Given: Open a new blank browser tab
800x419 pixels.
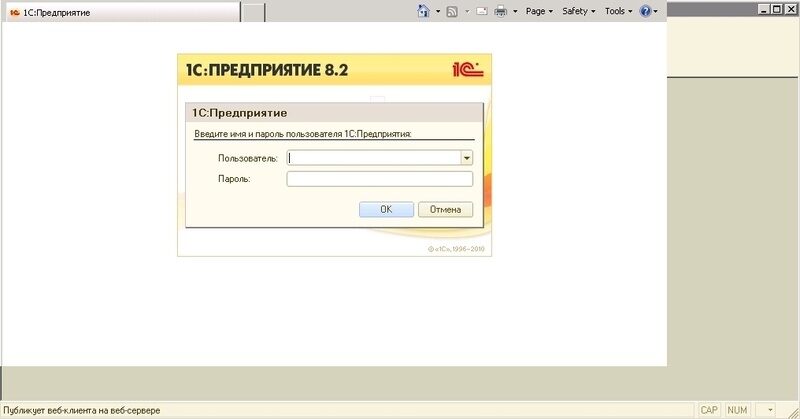Looking at the screenshot, I should point(253,12).
